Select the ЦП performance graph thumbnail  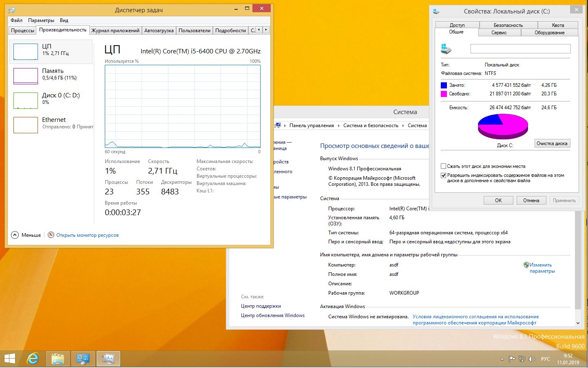[26, 52]
